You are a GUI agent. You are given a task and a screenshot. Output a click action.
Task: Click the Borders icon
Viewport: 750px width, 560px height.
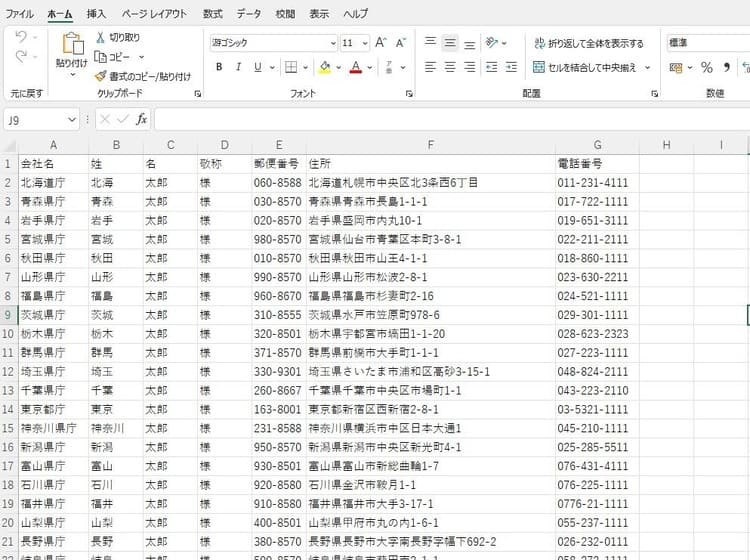[291, 67]
